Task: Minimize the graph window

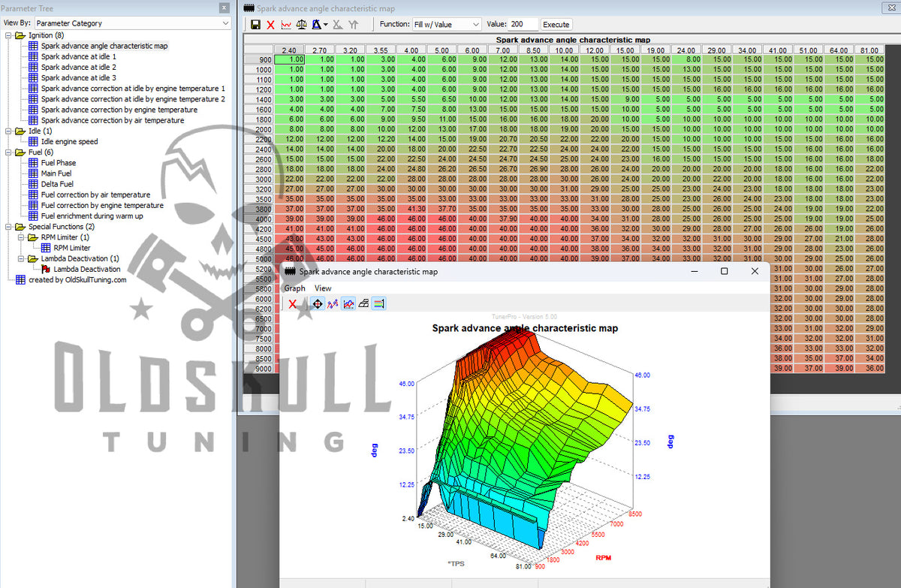Action: (693, 271)
